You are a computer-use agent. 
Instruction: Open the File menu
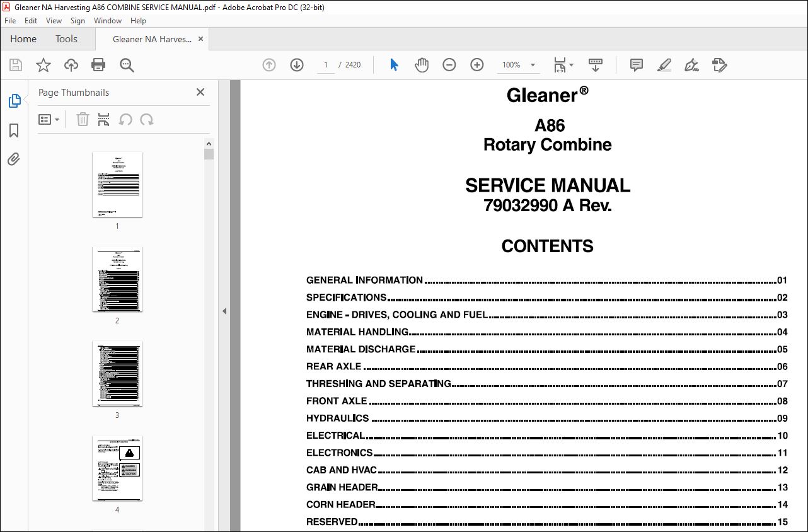(10, 21)
